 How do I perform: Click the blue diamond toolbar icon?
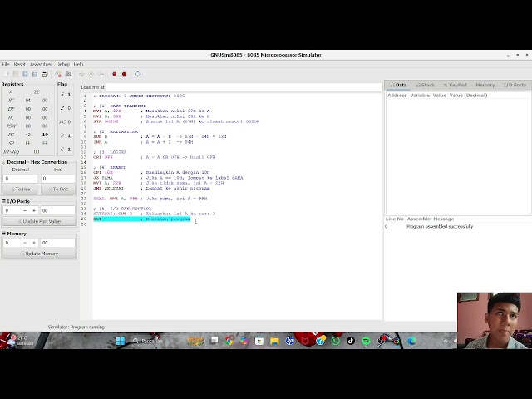pos(137,74)
